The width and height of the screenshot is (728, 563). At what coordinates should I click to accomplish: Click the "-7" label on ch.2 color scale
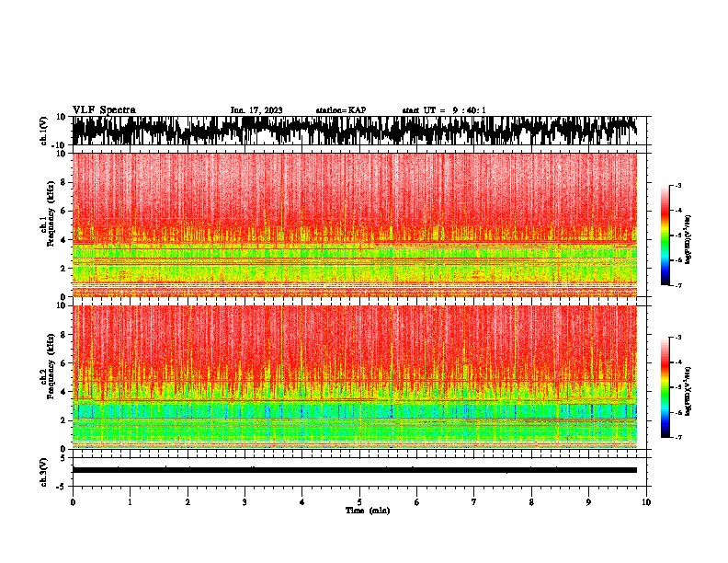pyautogui.click(x=678, y=438)
